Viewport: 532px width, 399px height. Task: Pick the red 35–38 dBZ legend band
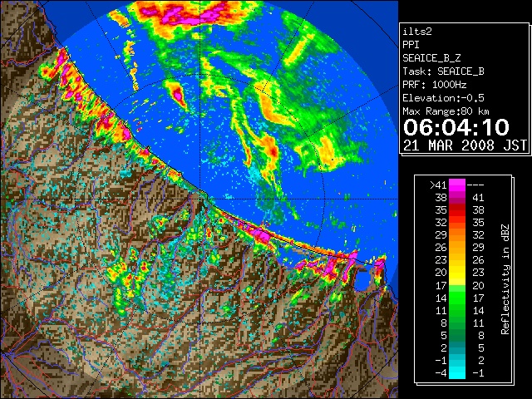(457, 210)
